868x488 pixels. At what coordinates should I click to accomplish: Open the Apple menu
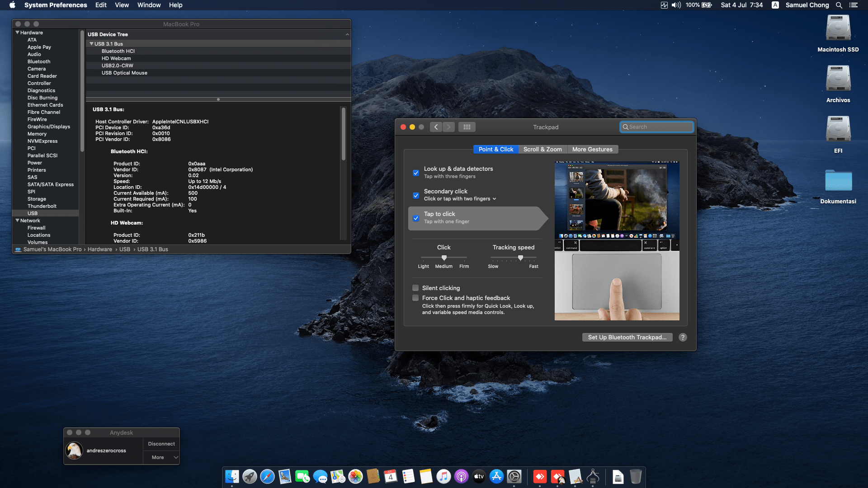coord(12,5)
